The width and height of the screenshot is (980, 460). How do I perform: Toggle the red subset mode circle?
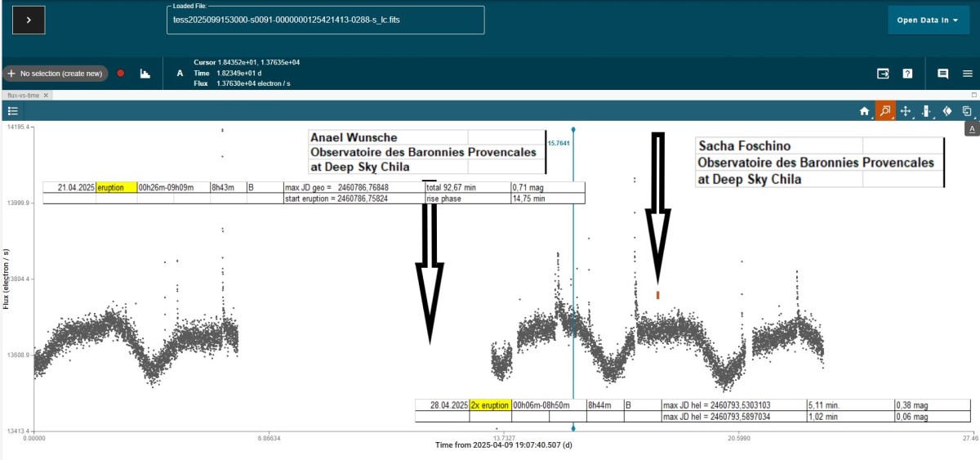click(121, 74)
